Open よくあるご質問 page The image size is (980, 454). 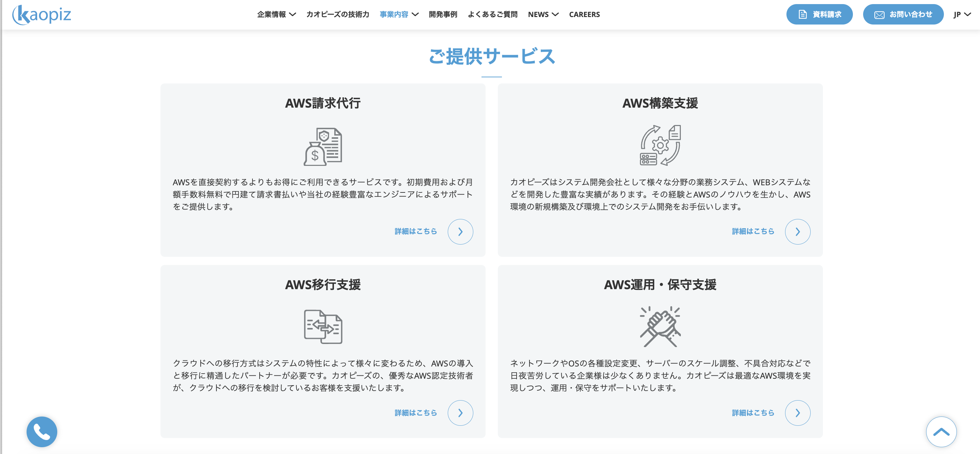pyautogui.click(x=492, y=14)
